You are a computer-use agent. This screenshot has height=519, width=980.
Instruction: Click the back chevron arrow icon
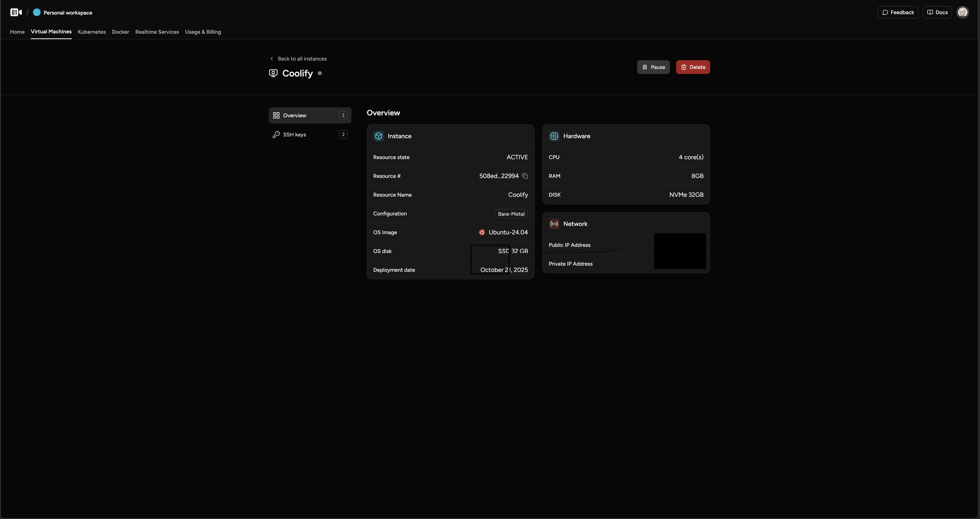[272, 59]
